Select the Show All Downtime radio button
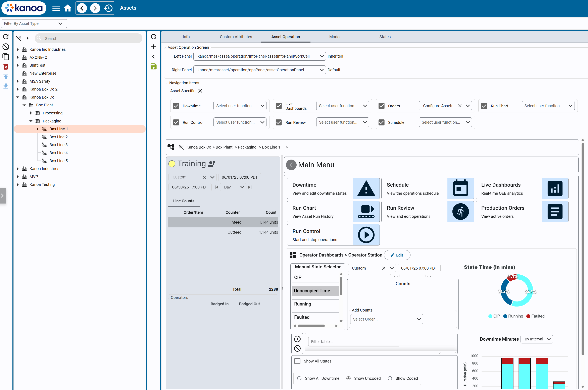Viewport: 588px width, 390px height. pos(299,378)
